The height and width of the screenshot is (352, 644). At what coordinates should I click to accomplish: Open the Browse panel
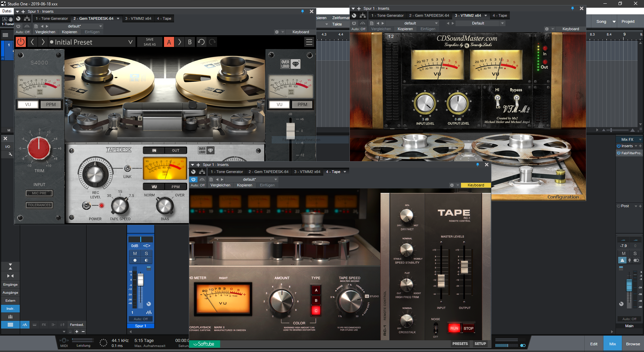click(633, 344)
